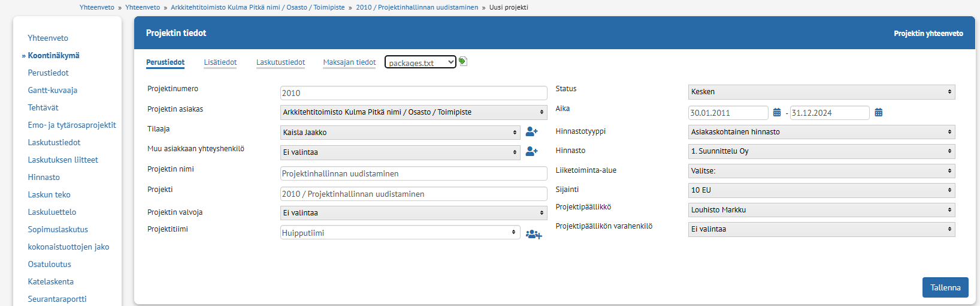The height and width of the screenshot is (306, 980).
Task: Expand the Projektin asiakas dropdown
Action: click(414, 112)
